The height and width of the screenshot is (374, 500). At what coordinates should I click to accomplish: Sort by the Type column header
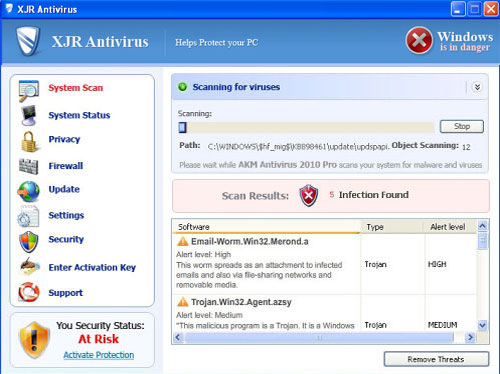click(393, 227)
